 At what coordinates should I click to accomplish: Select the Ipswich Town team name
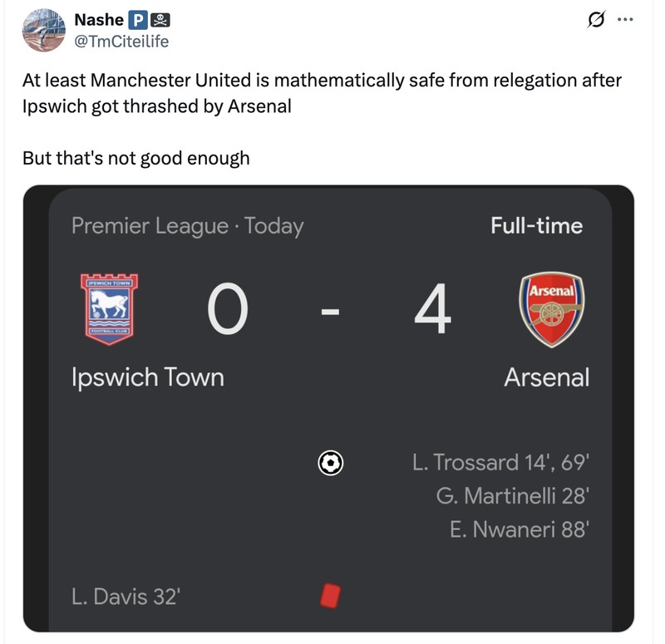(x=147, y=377)
